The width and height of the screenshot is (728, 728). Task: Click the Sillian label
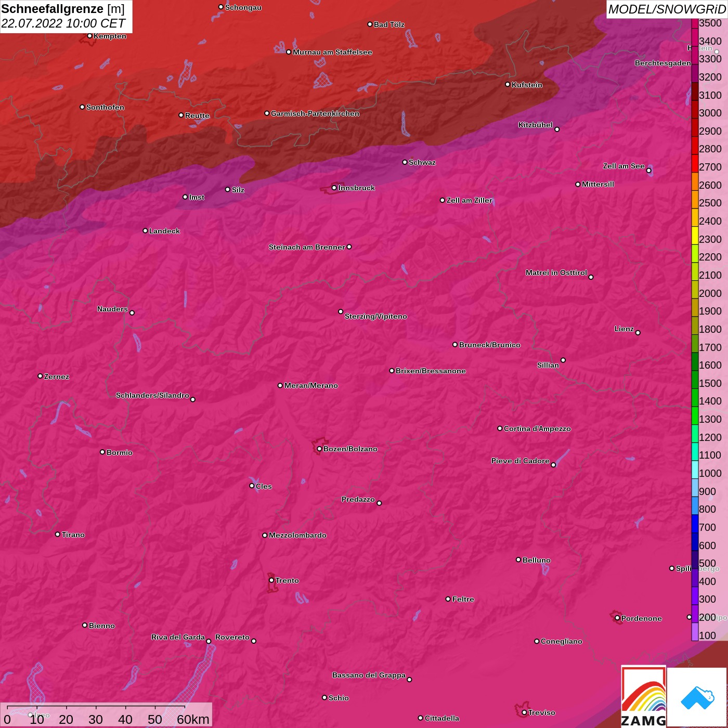tap(548, 365)
